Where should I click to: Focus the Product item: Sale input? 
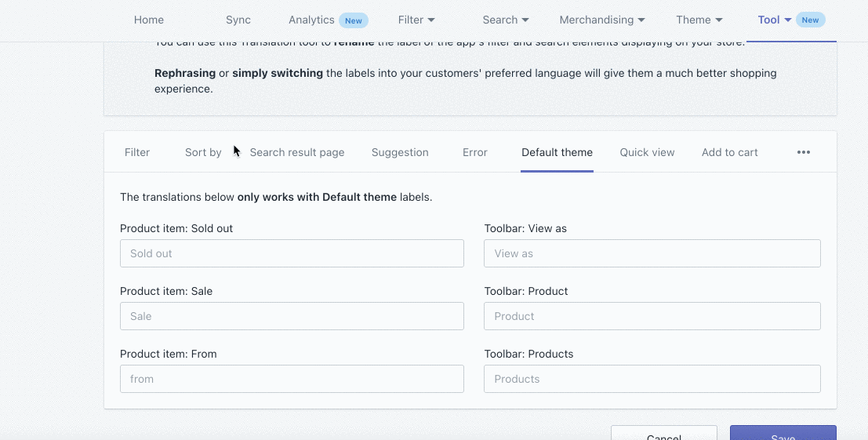(292, 316)
